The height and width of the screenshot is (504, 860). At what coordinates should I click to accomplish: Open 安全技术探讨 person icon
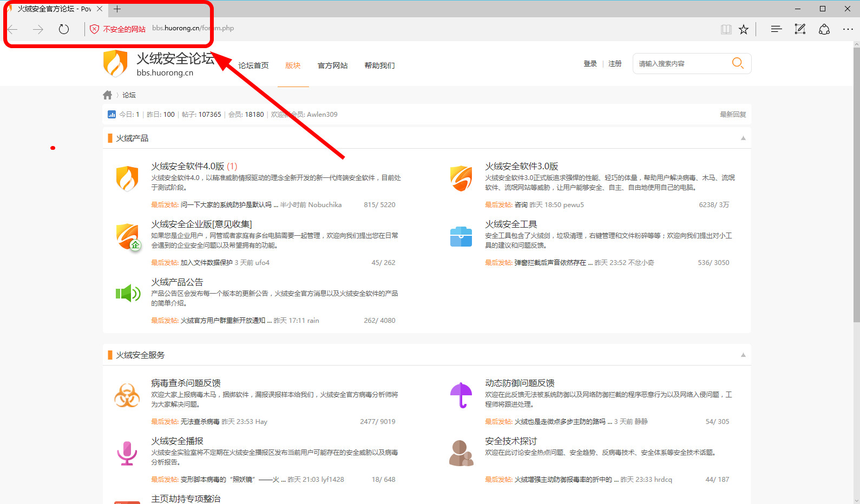click(x=461, y=453)
